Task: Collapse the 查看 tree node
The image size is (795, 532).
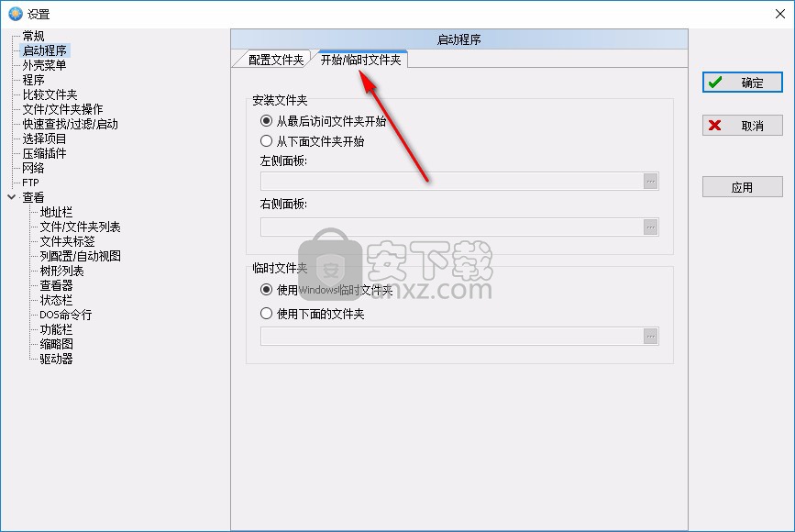Action: [12, 197]
